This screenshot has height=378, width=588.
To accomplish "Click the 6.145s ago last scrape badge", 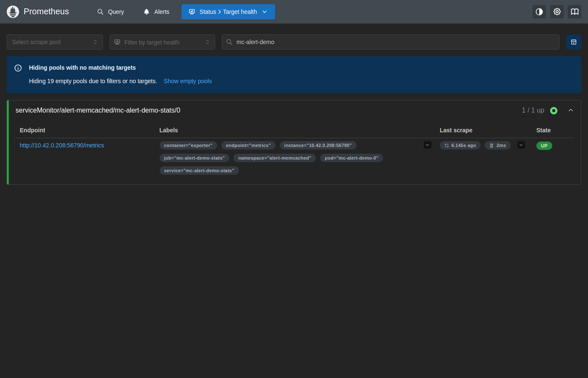I will pos(460,145).
